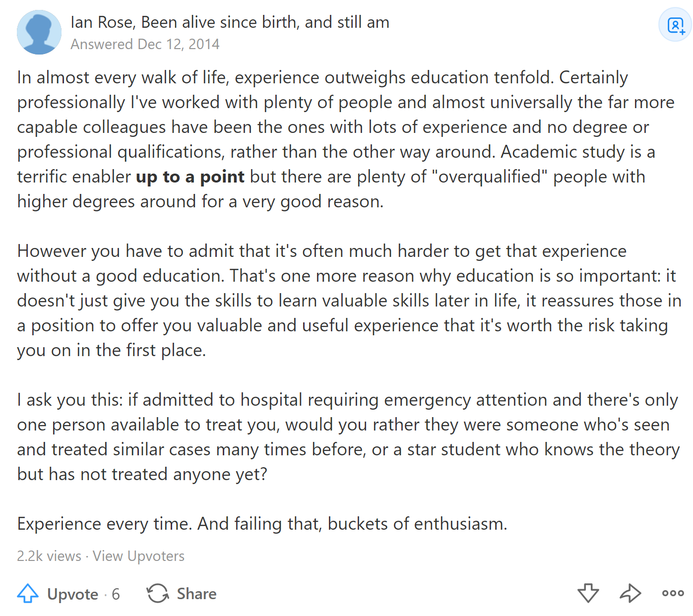The image size is (693, 616).
Task: Click the closing line "Experience every time"
Action: (262, 524)
